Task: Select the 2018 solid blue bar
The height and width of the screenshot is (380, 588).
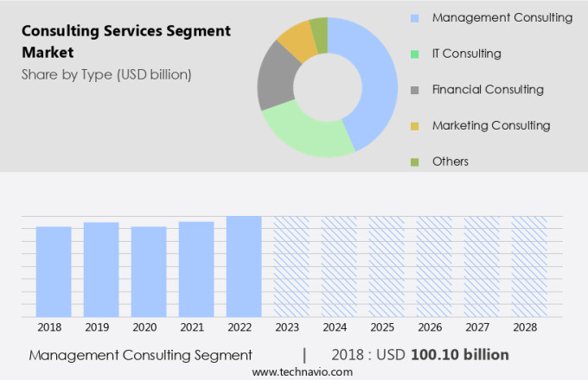Action: (54, 271)
